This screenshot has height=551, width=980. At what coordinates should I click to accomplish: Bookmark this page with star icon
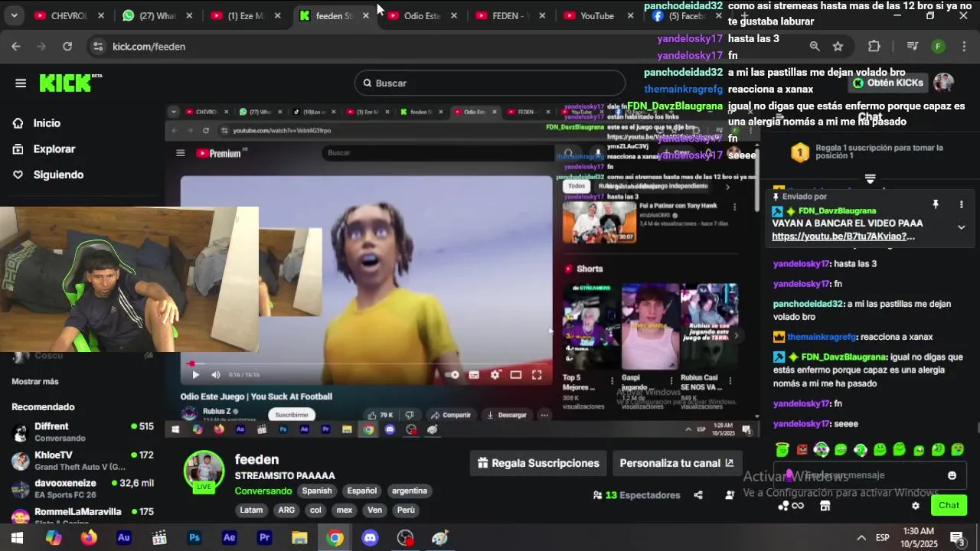point(838,47)
